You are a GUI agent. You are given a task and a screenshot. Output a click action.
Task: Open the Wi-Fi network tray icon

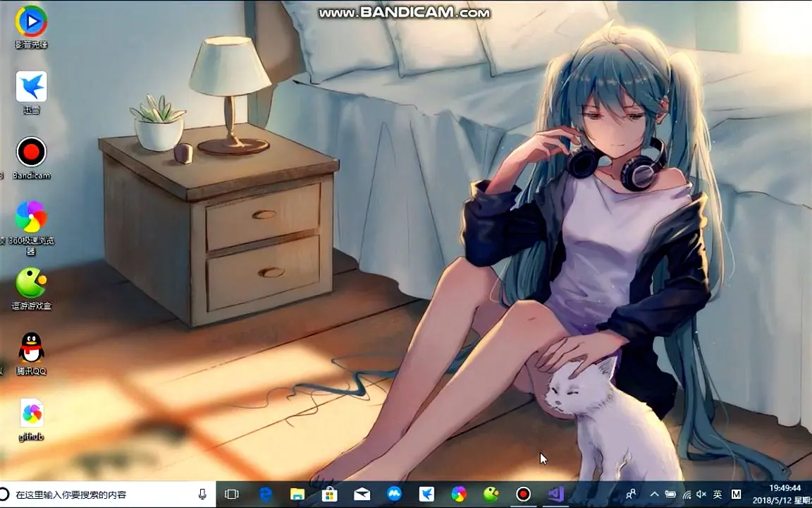687,495
